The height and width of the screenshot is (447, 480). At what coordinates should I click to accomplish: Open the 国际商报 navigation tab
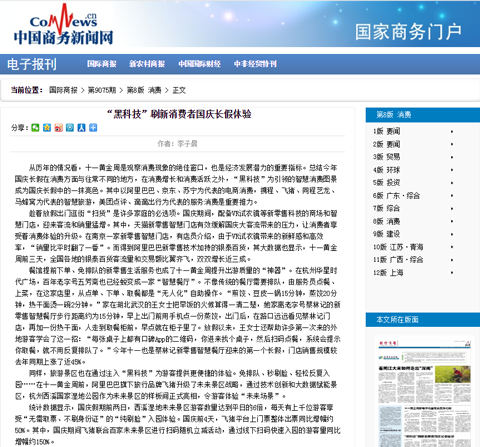102,64
